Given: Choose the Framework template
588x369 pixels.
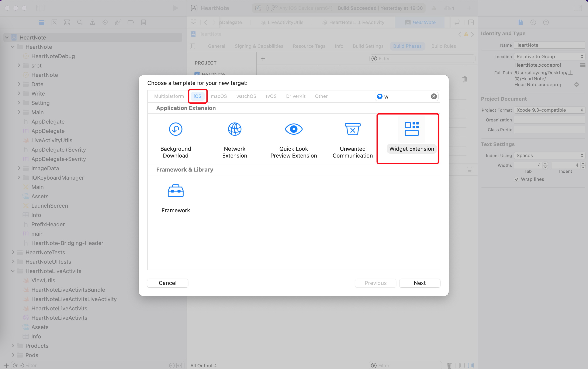Looking at the screenshot, I should point(176,199).
